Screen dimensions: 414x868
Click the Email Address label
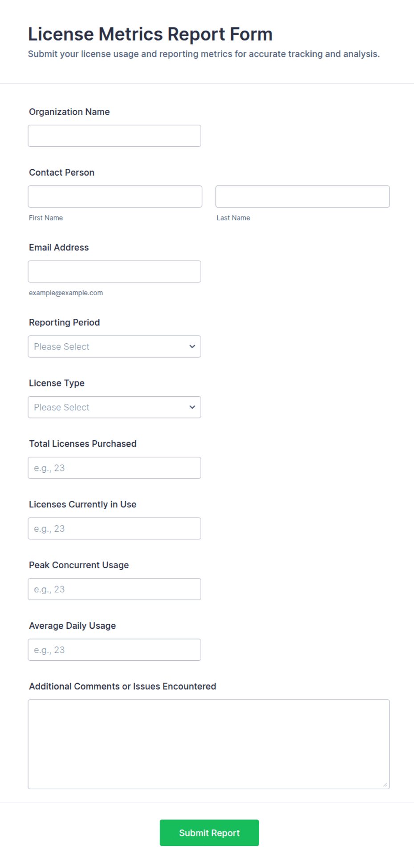tap(59, 248)
